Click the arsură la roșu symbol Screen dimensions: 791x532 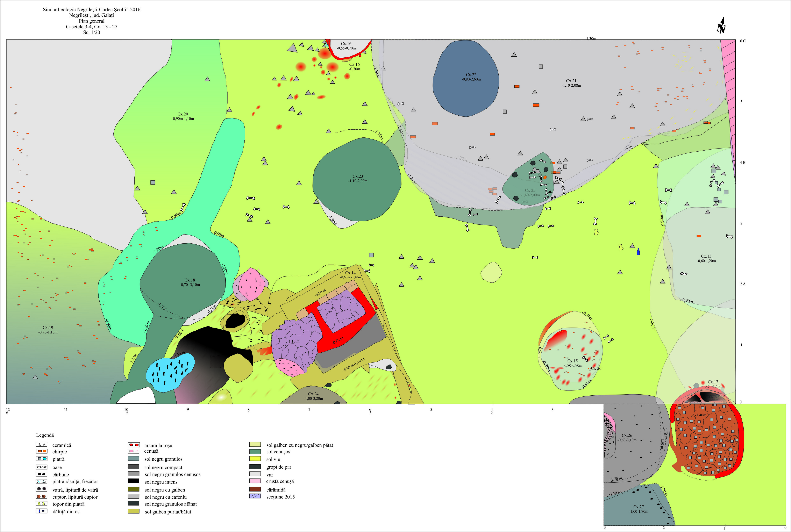coord(134,445)
